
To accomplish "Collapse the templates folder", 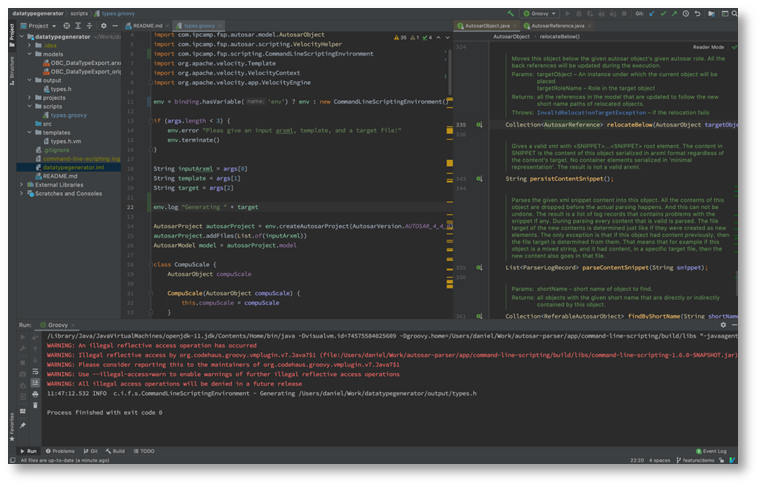I will pos(30,133).
